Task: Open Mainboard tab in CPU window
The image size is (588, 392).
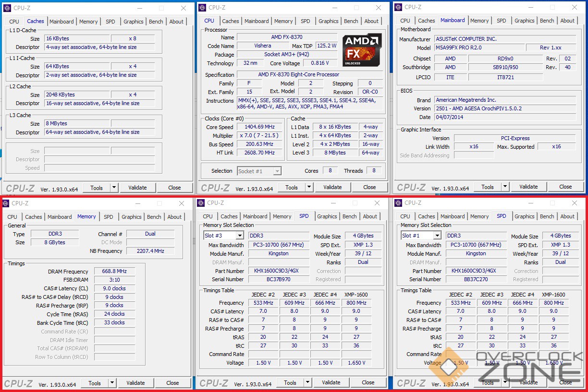Action: coord(257,21)
